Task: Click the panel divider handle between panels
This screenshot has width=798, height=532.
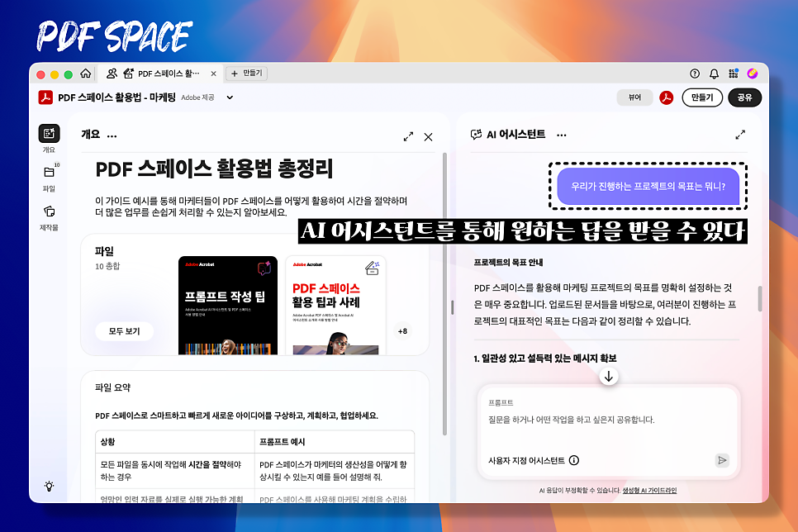Action: pos(452,307)
